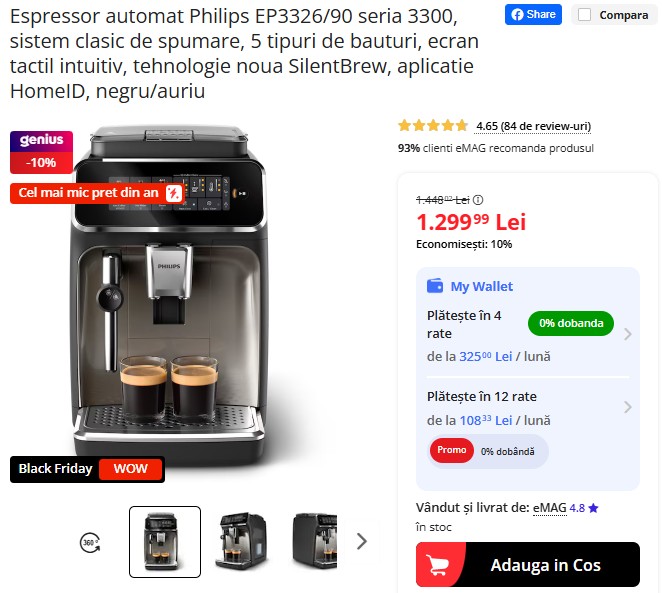The height and width of the screenshot is (593, 662).
Task: Select the third side-view thumbnail
Action: point(315,542)
